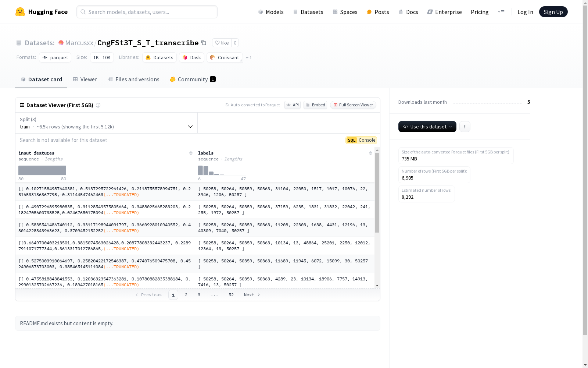The width and height of the screenshot is (588, 368).
Task: Go to page 3 of the table
Action: point(199,295)
